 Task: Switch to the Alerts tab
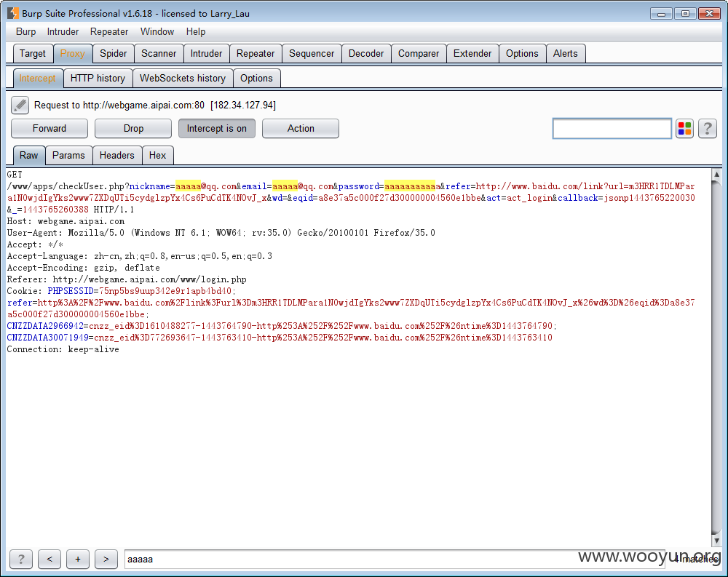pyautogui.click(x=565, y=53)
